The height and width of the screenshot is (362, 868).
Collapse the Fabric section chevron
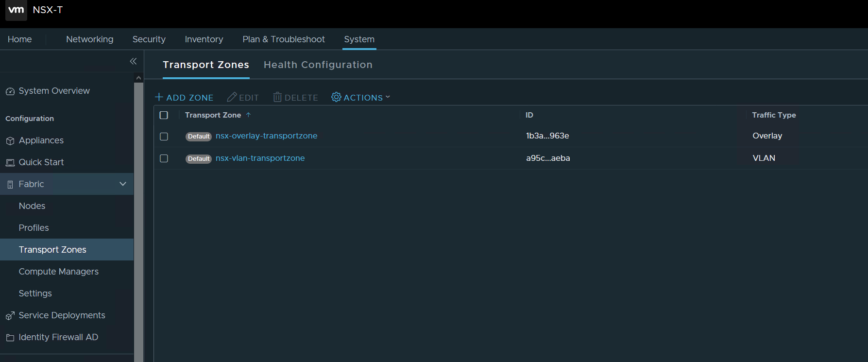pyautogui.click(x=123, y=184)
